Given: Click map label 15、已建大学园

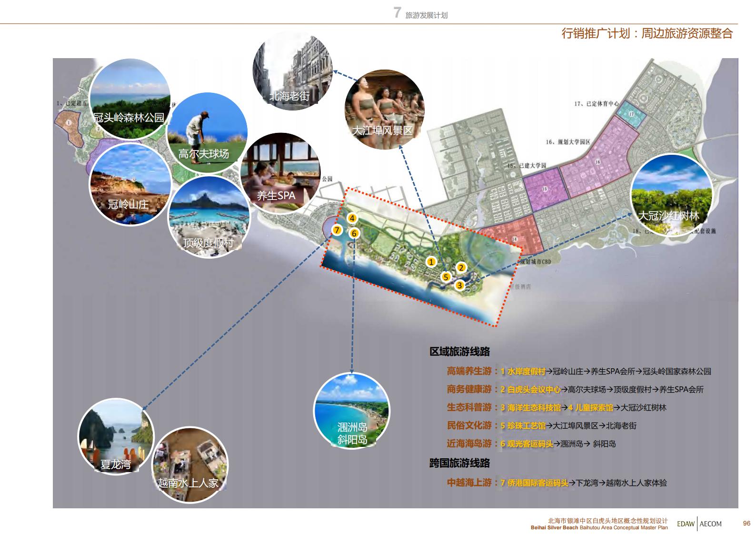Looking at the screenshot, I should 527,165.
